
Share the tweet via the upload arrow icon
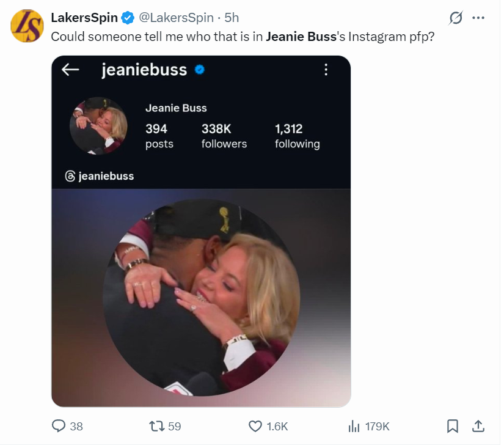pyautogui.click(x=479, y=426)
